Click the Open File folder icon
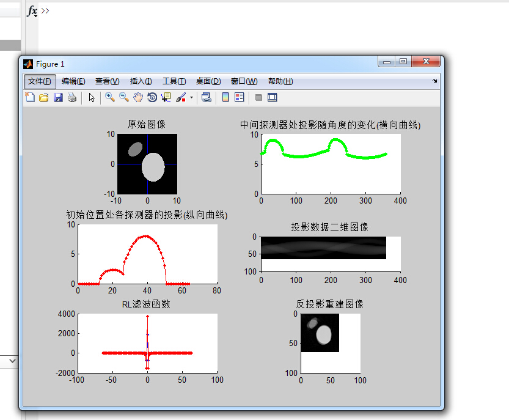This screenshot has height=420, width=509. (x=44, y=97)
